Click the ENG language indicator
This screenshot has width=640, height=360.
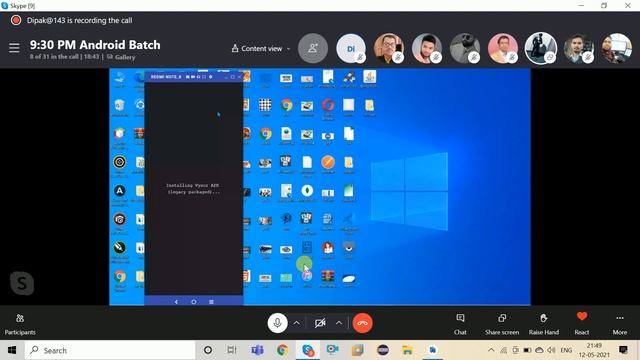(566, 350)
